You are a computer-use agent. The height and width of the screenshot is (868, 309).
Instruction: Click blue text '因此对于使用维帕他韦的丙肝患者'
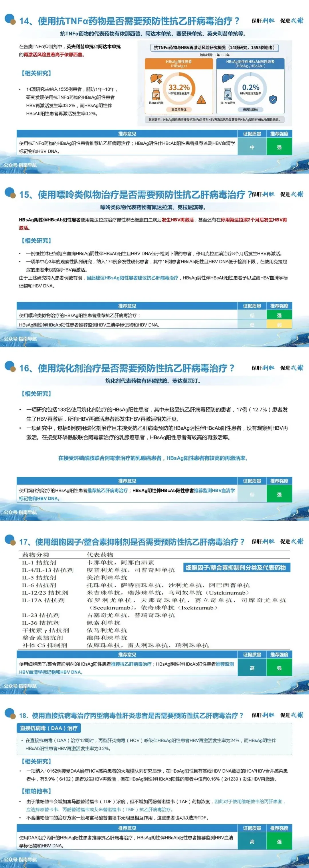(249, 801)
